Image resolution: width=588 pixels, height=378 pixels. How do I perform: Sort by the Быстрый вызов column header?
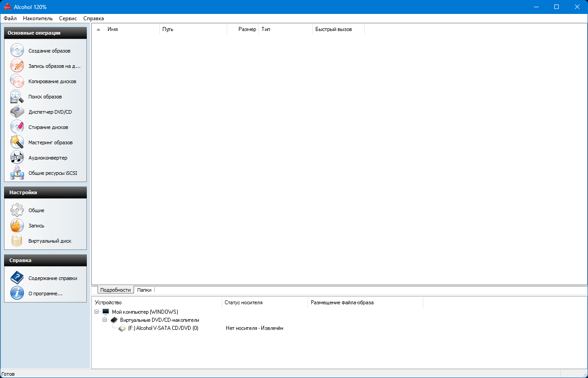339,29
